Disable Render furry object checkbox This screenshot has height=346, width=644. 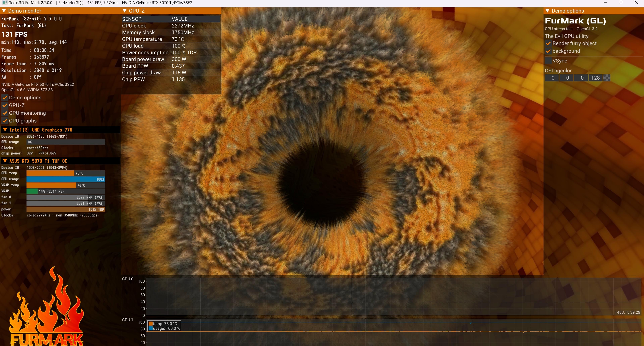[x=548, y=43]
